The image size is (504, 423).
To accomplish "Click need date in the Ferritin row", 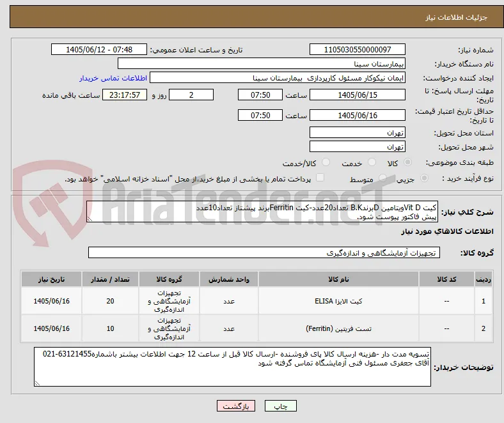I will tap(51, 328).
